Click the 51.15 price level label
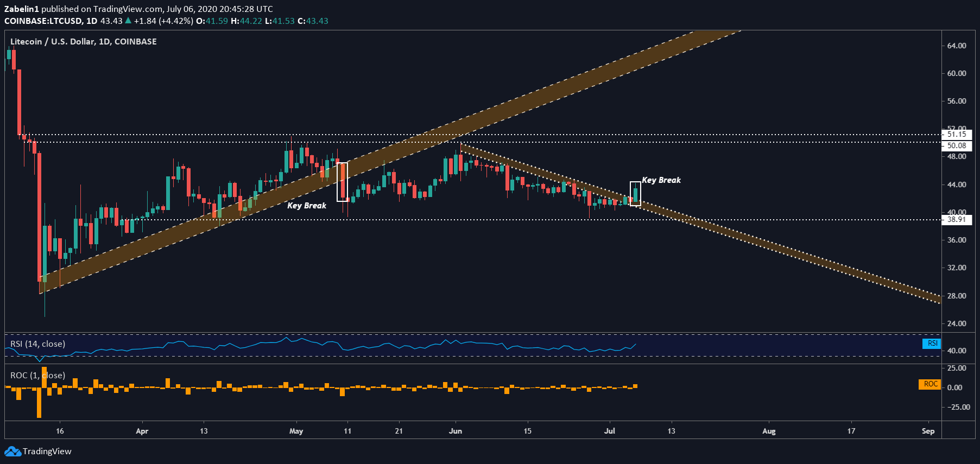Image resolution: width=980 pixels, height=464 pixels. click(957, 134)
